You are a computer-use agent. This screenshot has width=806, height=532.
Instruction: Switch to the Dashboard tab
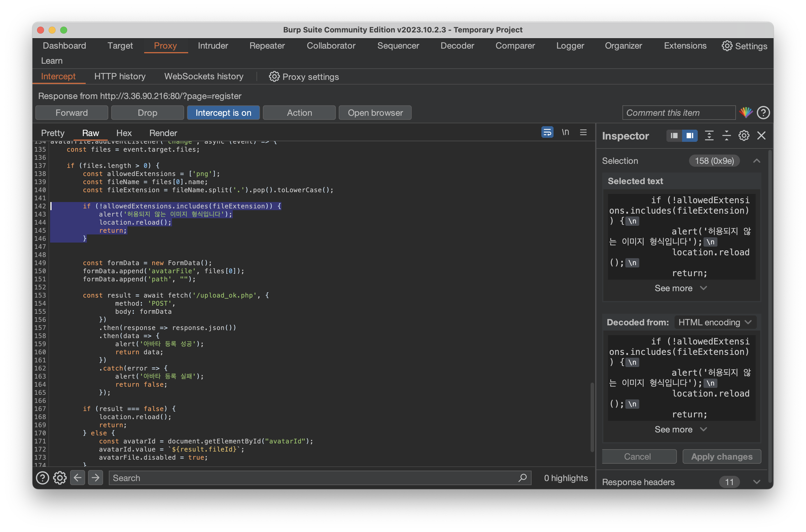65,46
